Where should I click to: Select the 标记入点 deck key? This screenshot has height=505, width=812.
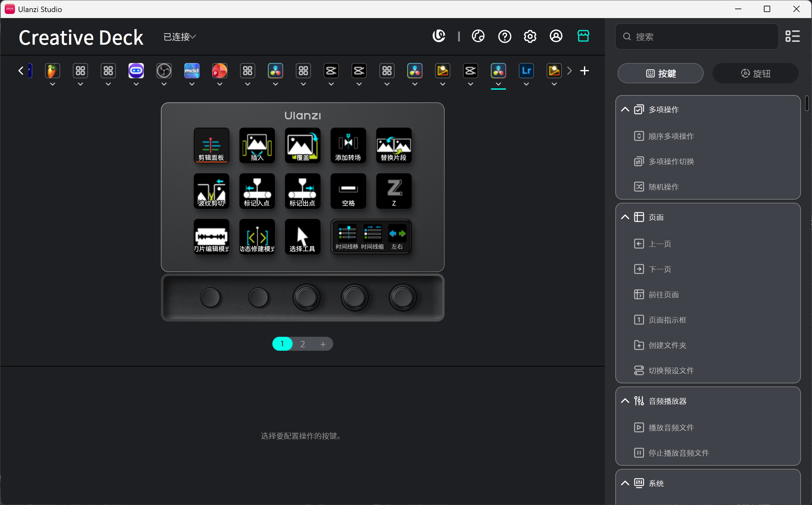(x=257, y=191)
